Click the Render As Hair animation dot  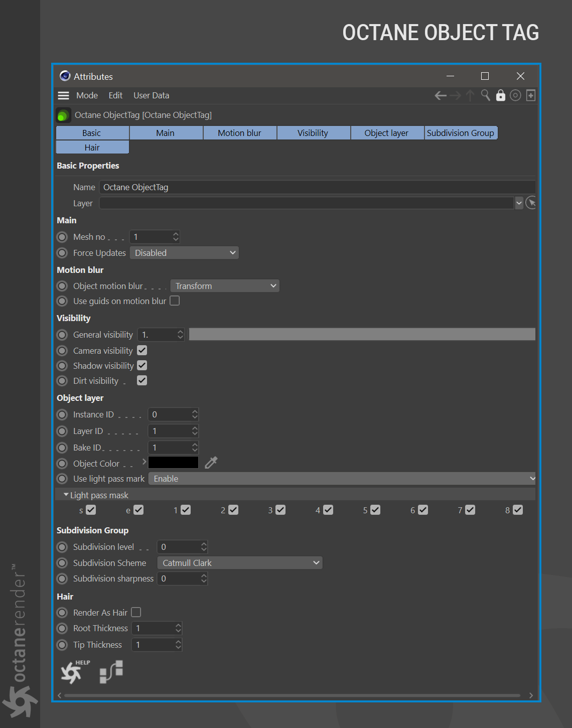pos(62,613)
